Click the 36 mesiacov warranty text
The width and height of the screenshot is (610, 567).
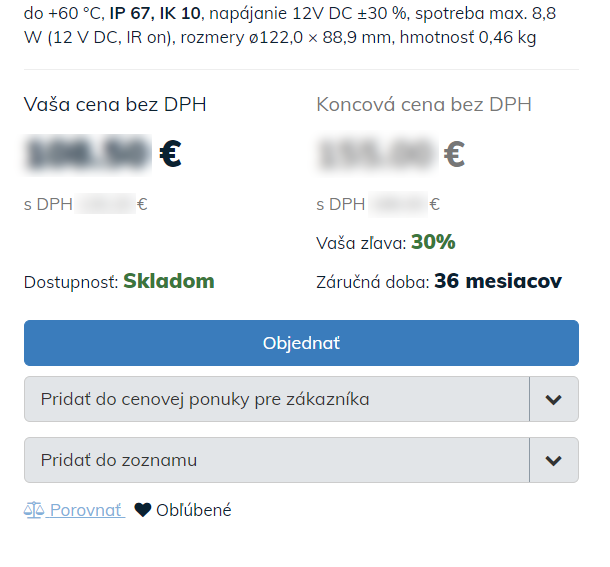click(498, 281)
